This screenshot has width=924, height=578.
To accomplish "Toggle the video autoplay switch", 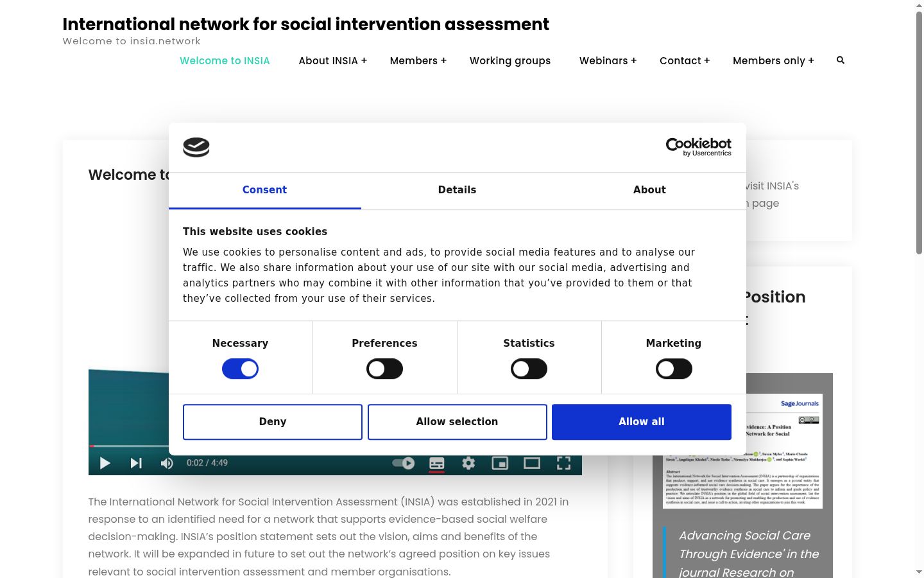I will pos(404,463).
